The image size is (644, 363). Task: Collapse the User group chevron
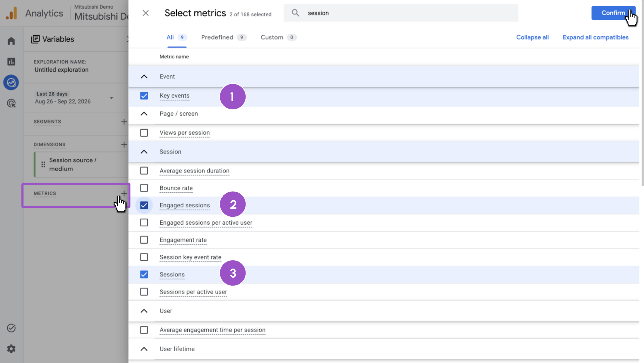144,311
